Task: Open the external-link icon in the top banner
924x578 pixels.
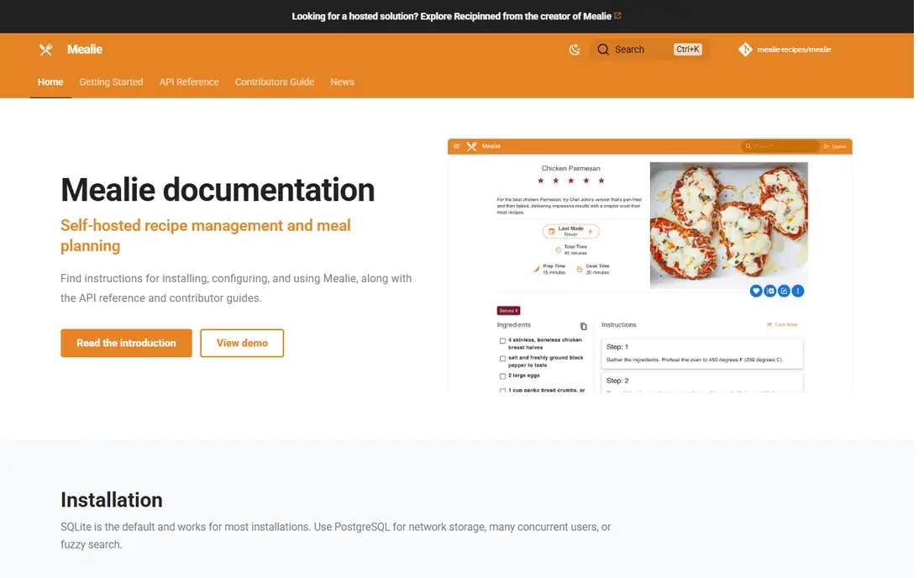Action: (x=617, y=16)
